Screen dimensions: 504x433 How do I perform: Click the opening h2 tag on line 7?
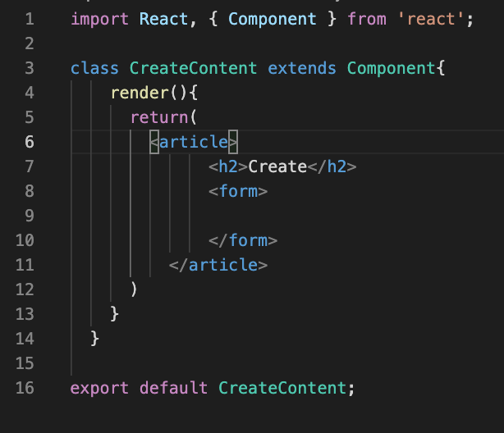coord(228,166)
